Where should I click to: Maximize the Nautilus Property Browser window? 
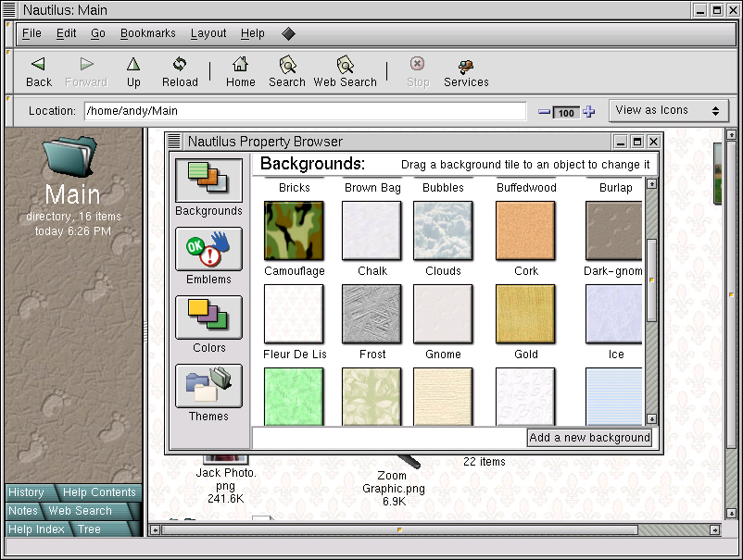(637, 141)
